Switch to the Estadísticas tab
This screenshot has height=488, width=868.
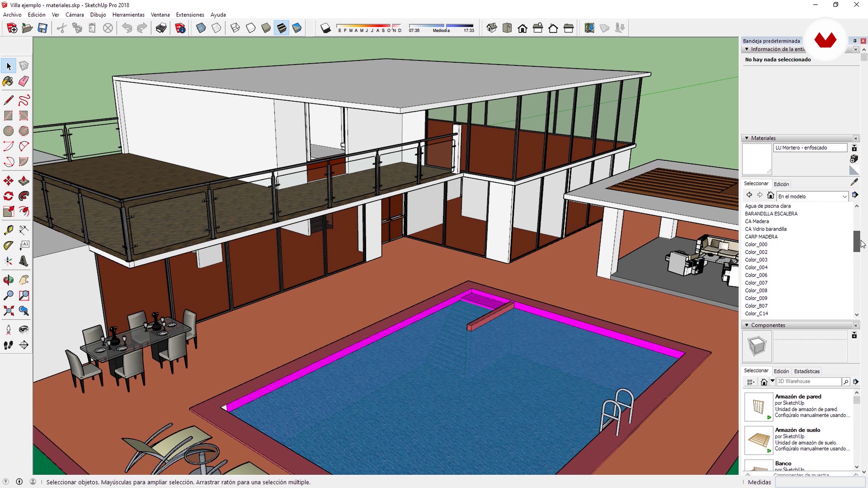pos(807,371)
